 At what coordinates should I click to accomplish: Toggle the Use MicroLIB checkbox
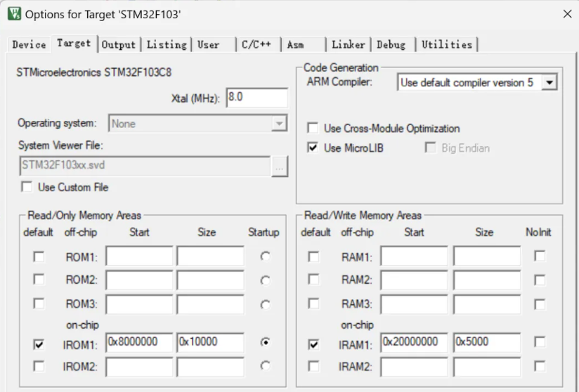pyautogui.click(x=313, y=148)
